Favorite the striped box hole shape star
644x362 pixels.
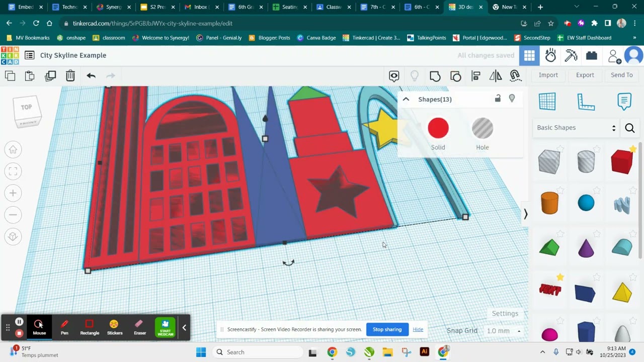pos(560,149)
